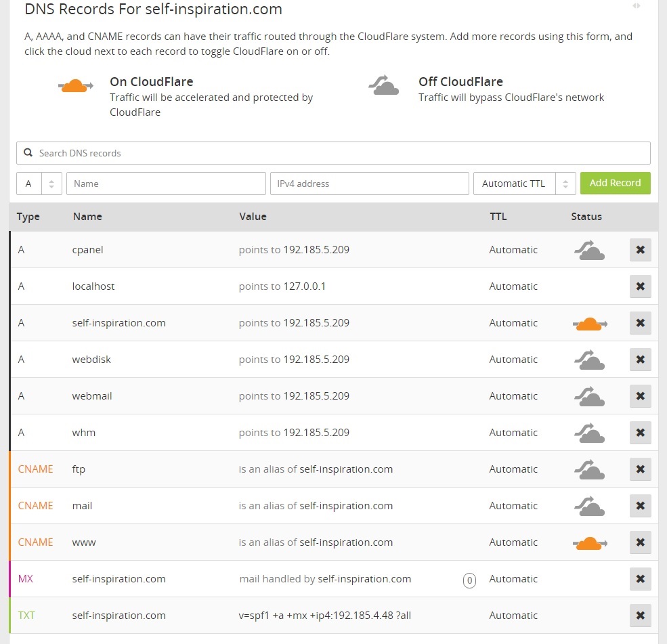Click the Name input field
The image size is (667, 644).
[x=166, y=184]
